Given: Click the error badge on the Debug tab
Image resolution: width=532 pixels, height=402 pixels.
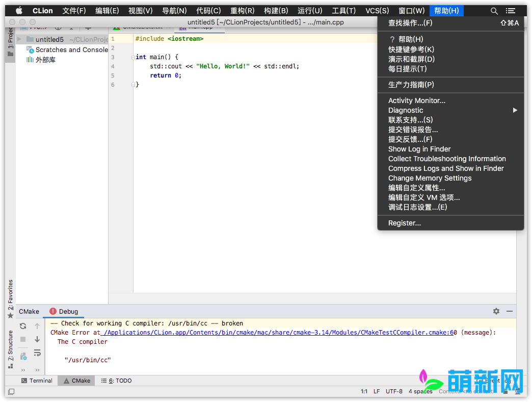Looking at the screenshot, I should (52, 311).
